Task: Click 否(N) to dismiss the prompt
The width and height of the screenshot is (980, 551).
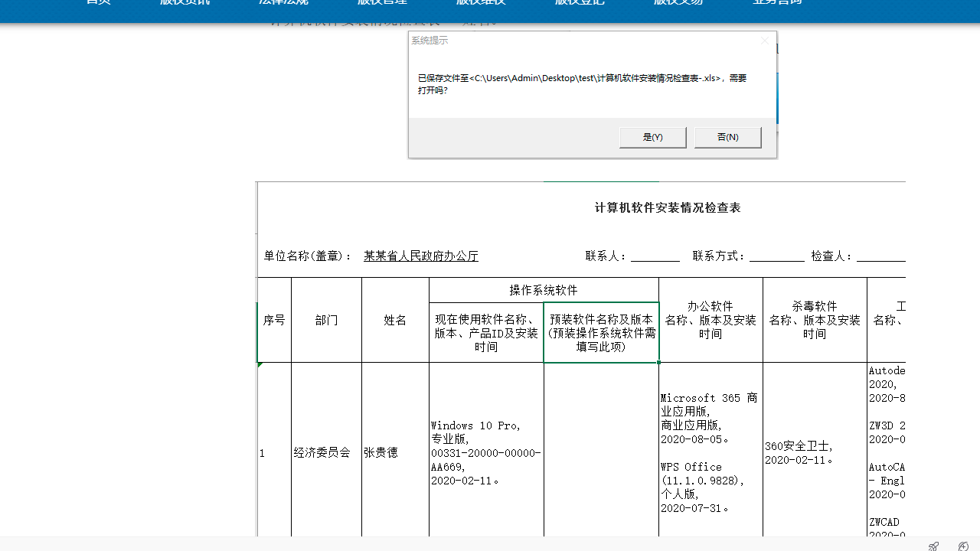Action: click(727, 137)
